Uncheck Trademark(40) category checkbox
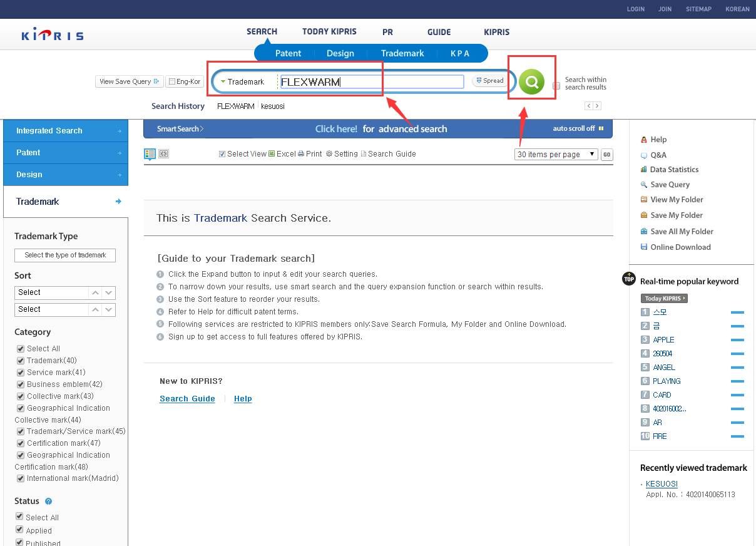756x546 pixels. click(21, 361)
